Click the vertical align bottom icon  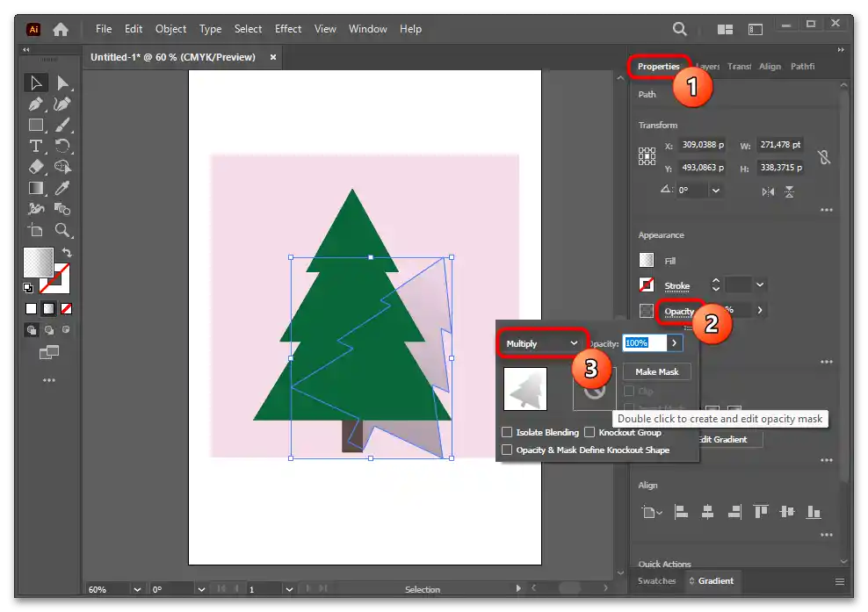[x=814, y=513]
